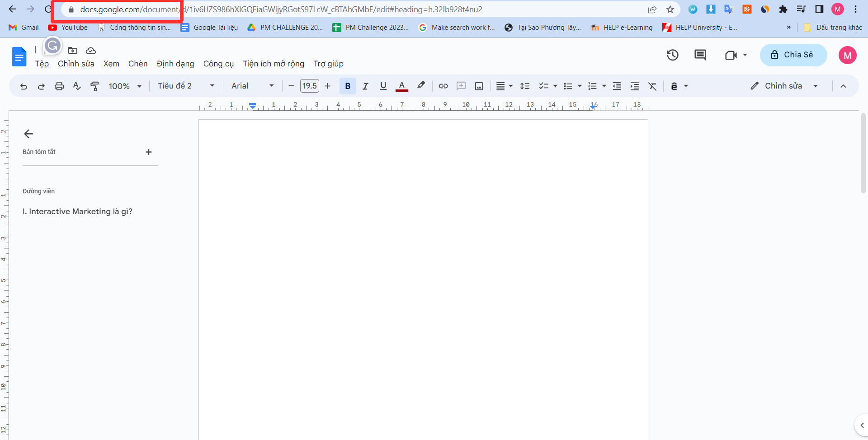Click the font size input field
868x440 pixels.
pos(310,86)
